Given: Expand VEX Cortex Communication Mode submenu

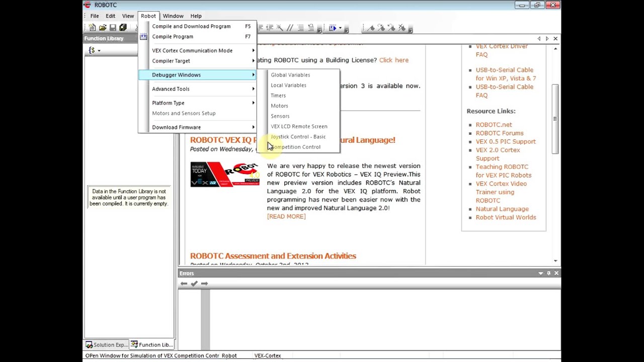Looking at the screenshot, I should pos(197,51).
